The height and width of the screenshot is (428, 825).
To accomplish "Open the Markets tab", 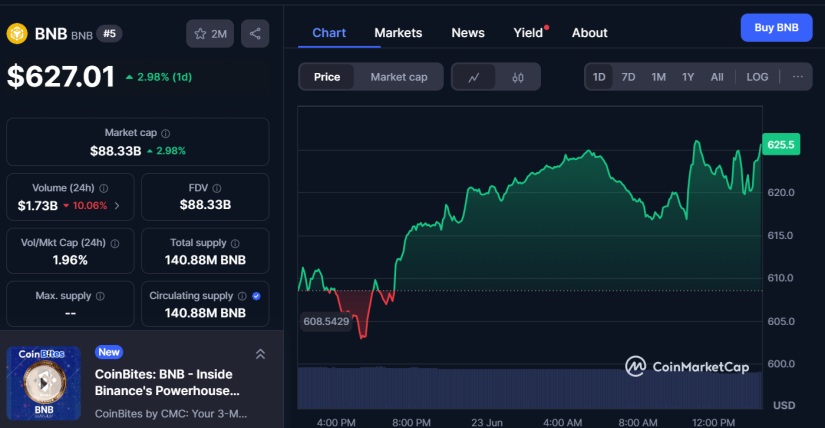I will (x=398, y=33).
